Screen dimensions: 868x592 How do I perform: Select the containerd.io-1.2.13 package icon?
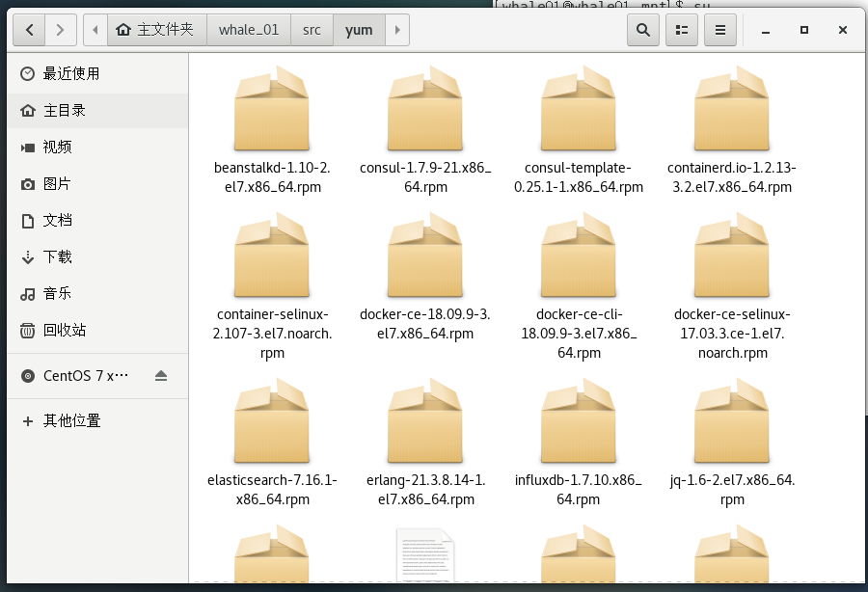732,108
